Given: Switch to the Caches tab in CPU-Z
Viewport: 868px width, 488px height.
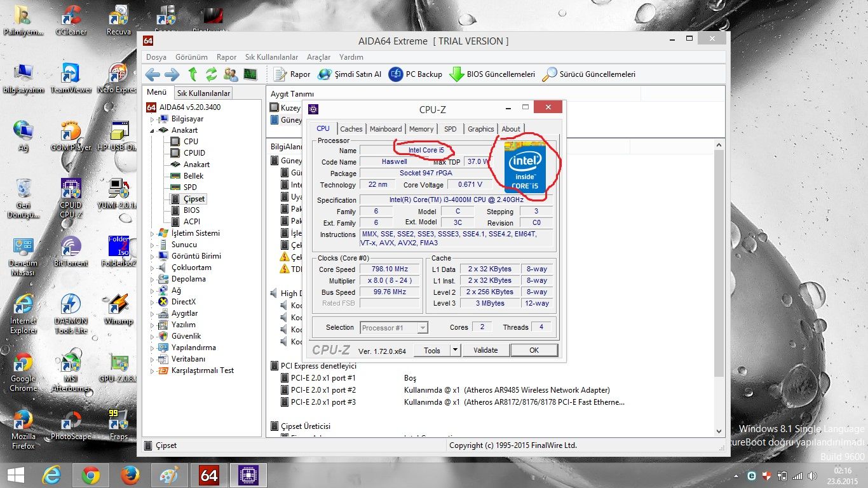Looking at the screenshot, I should 351,129.
